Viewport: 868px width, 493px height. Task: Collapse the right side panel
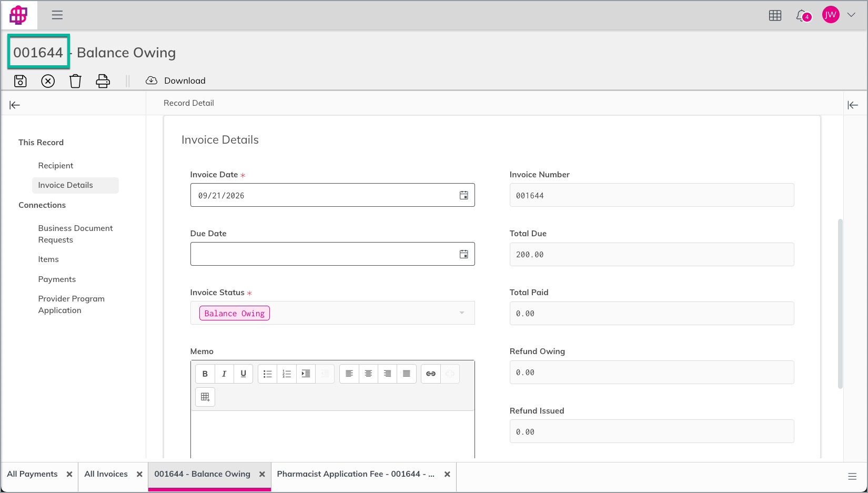(x=853, y=105)
